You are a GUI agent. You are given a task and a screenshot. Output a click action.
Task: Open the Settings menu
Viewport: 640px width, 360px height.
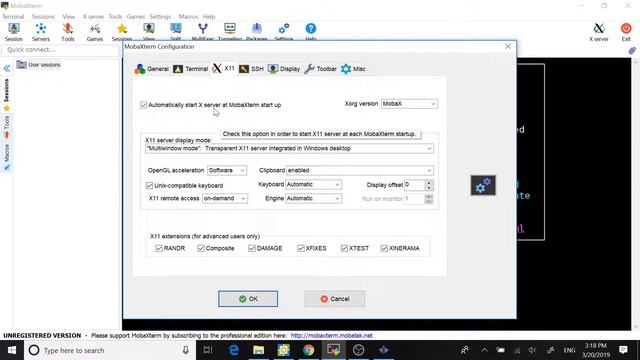(x=160, y=17)
